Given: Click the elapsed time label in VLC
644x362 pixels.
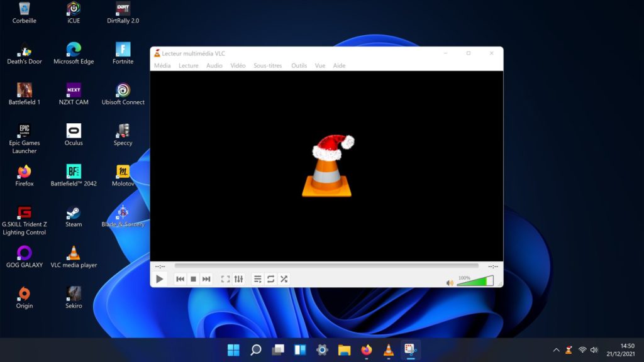Looking at the screenshot, I should tap(160, 266).
